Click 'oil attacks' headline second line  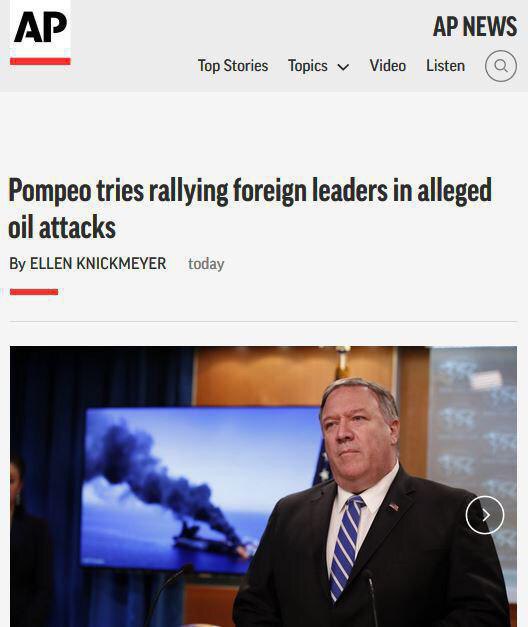click(62, 227)
